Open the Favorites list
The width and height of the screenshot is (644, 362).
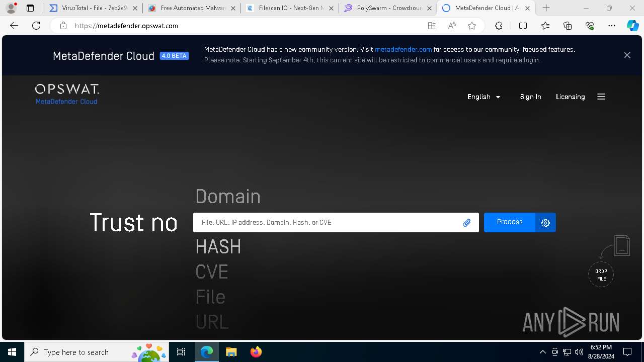click(x=545, y=26)
